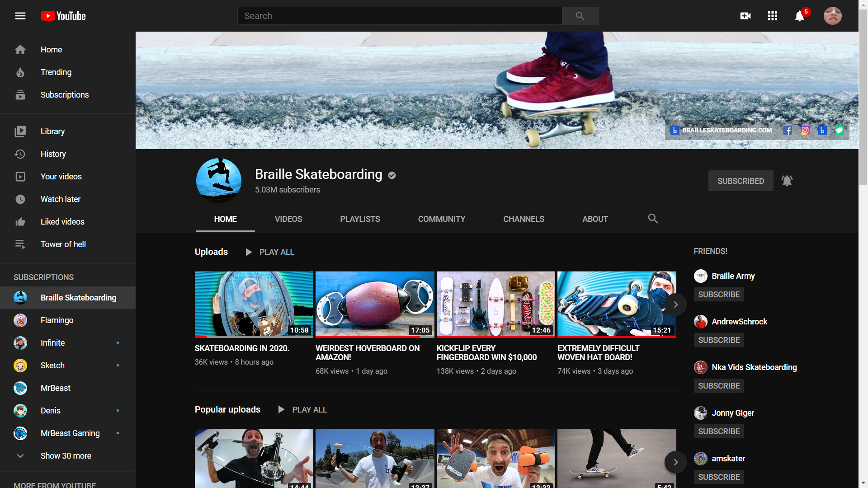The height and width of the screenshot is (488, 868).
Task: Switch to the COMMUNITY tab
Action: [442, 219]
